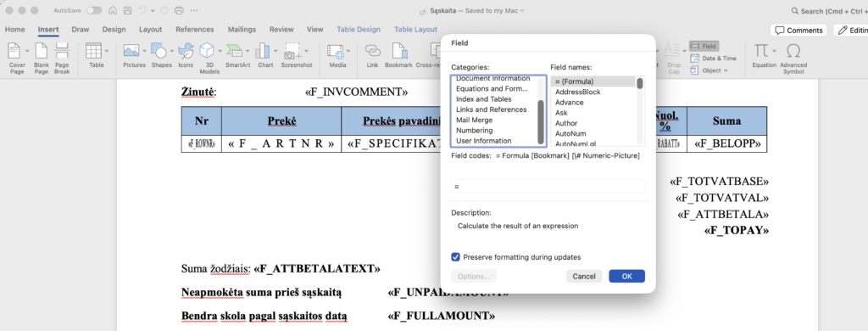Expand the Shapes dropdown arrow
The image size is (868, 331).
pyautogui.click(x=172, y=51)
